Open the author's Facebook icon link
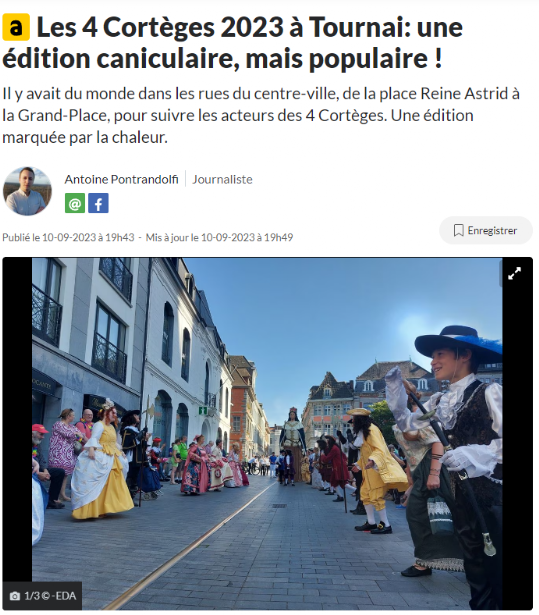The height and width of the screenshot is (615, 539). [98, 203]
